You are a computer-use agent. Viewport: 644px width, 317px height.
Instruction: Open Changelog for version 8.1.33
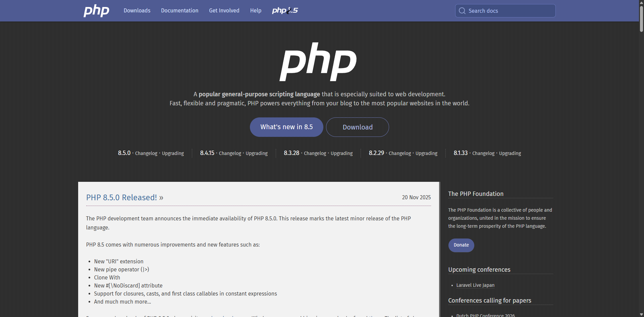click(x=483, y=153)
